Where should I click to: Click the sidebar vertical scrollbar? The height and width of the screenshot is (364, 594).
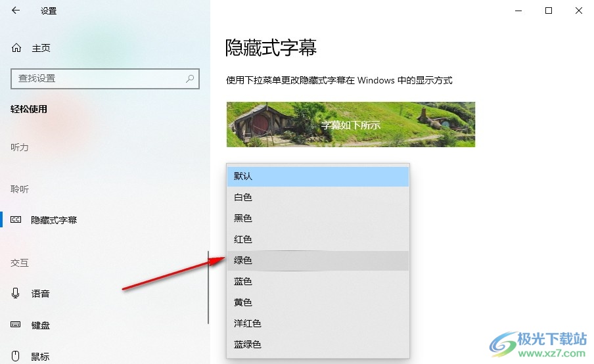click(x=208, y=288)
